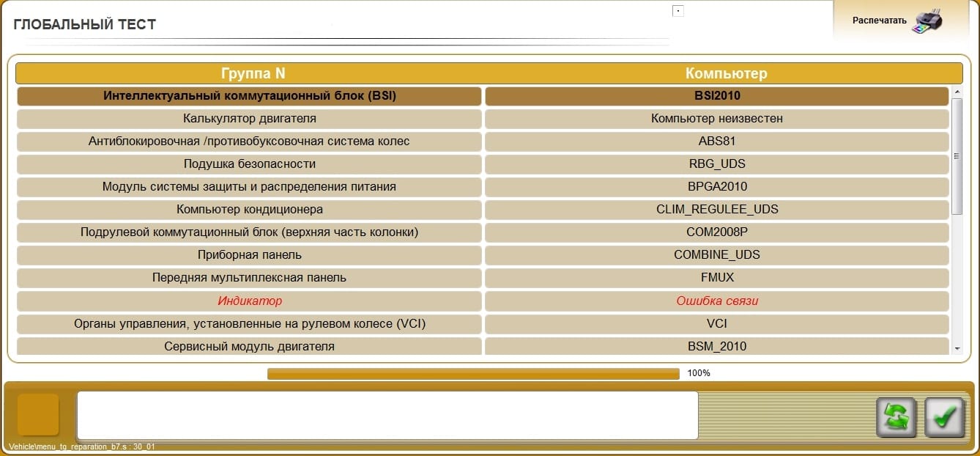
Task: Click the RBG_UDS cell
Action: click(717, 164)
